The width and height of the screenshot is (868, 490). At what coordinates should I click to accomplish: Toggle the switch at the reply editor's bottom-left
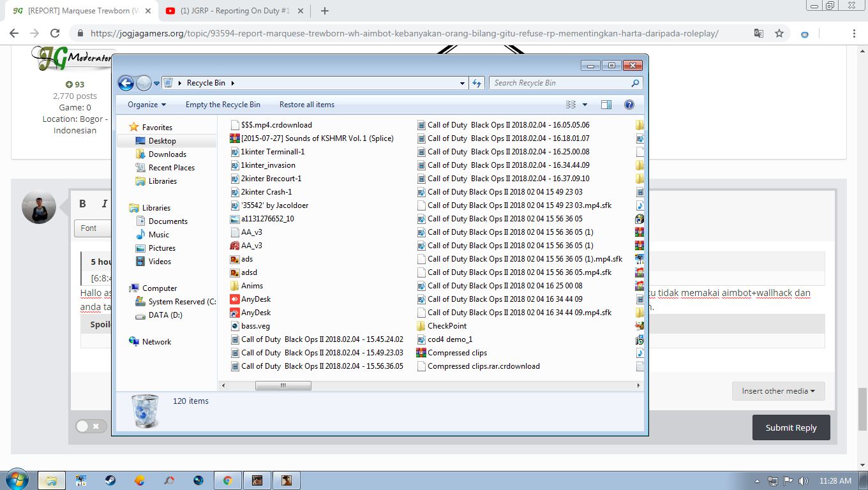coord(91,426)
